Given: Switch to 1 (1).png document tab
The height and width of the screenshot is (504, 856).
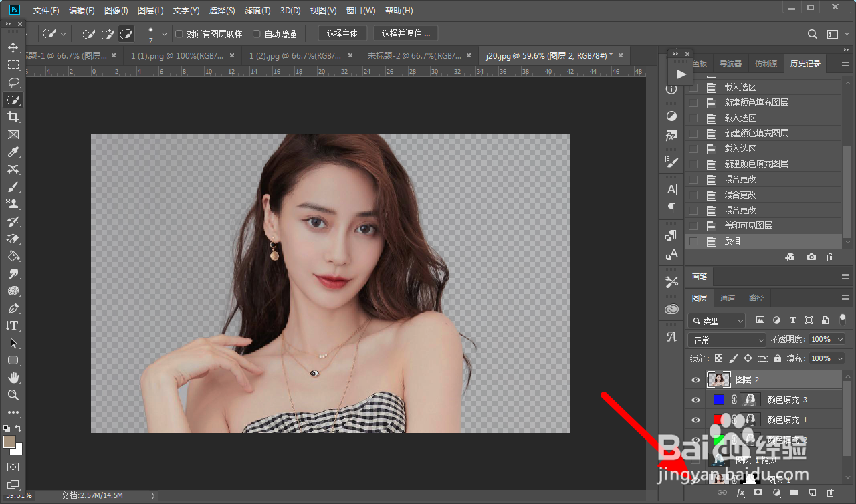Looking at the screenshot, I should pos(183,55).
